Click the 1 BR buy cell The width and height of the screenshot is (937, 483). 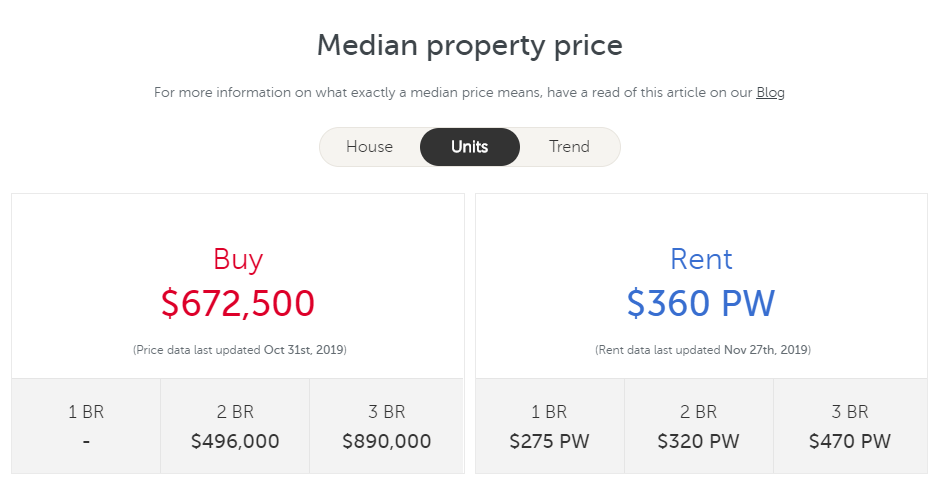86,426
